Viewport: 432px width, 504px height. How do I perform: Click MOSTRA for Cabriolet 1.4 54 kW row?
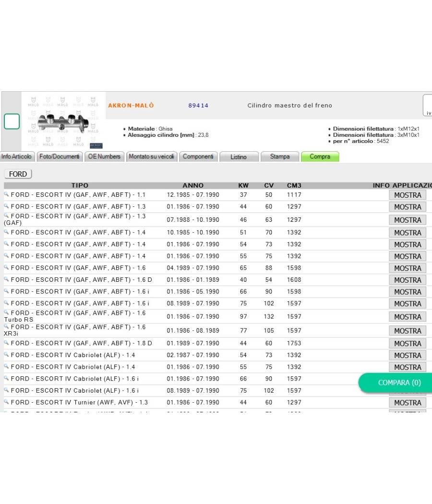(x=408, y=356)
